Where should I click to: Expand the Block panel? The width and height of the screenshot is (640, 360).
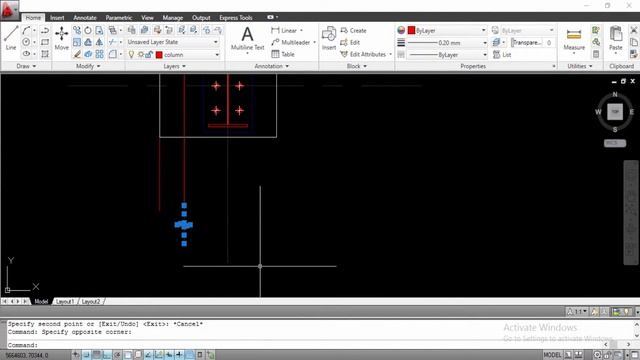357,66
